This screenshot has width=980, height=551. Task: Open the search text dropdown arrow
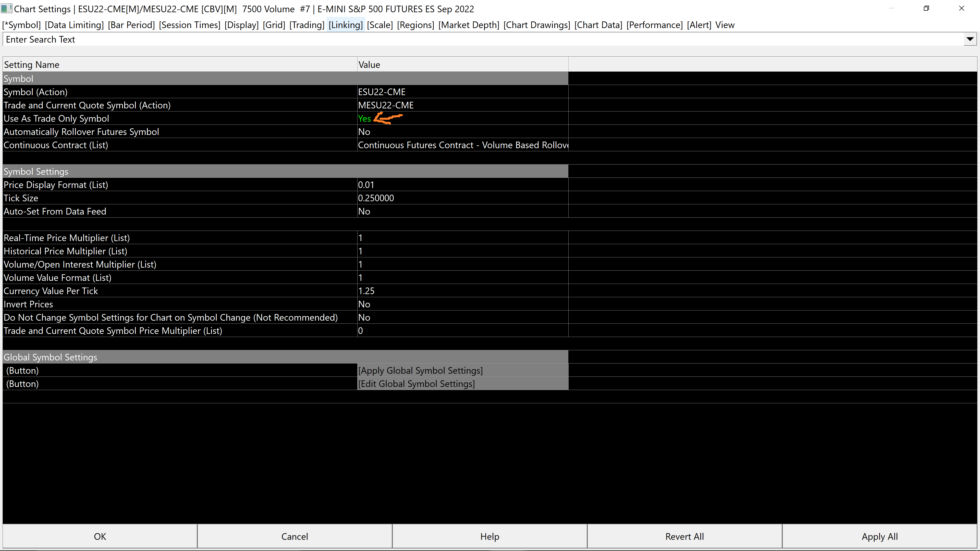click(x=970, y=39)
